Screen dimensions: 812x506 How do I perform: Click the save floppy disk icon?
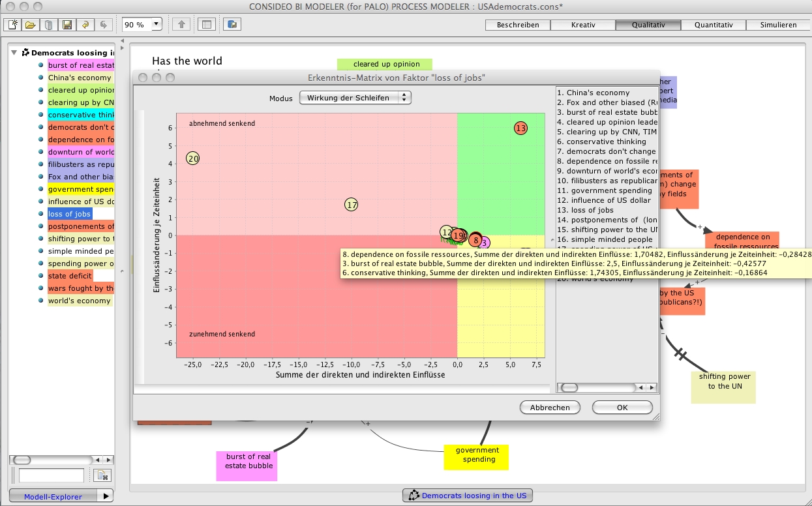pos(67,25)
